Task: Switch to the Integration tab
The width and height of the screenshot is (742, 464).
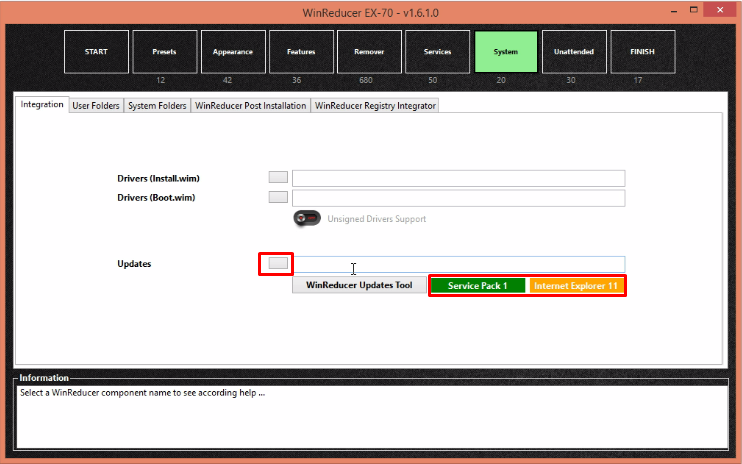Action: [x=42, y=105]
